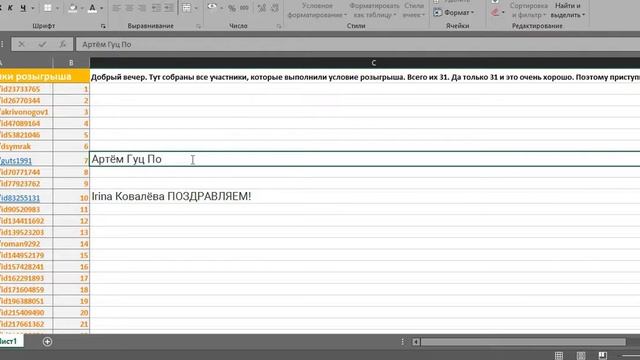Switch to Page Layout view
The height and width of the screenshot is (360, 640).
click(581, 356)
